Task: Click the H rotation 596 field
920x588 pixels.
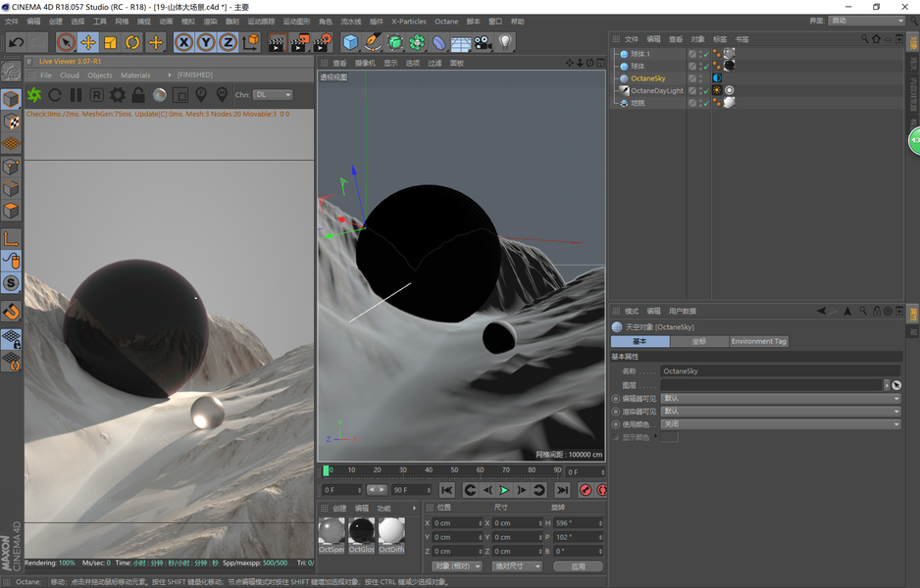Action: (579, 523)
